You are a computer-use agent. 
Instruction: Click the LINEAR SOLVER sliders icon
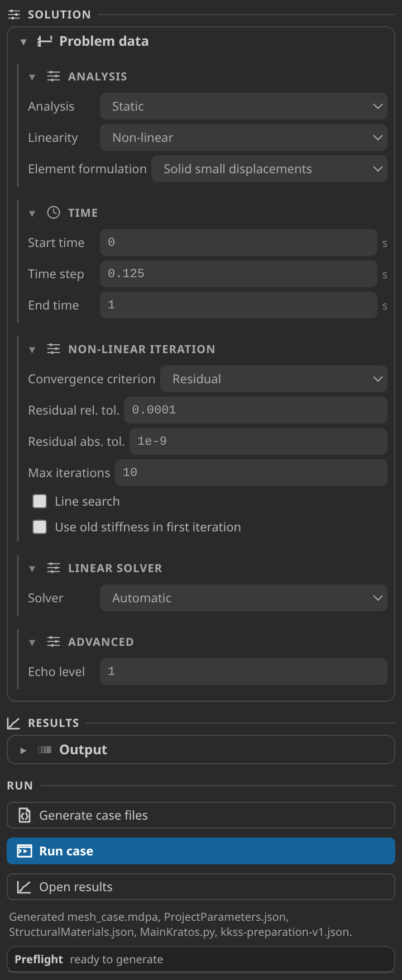point(54,568)
